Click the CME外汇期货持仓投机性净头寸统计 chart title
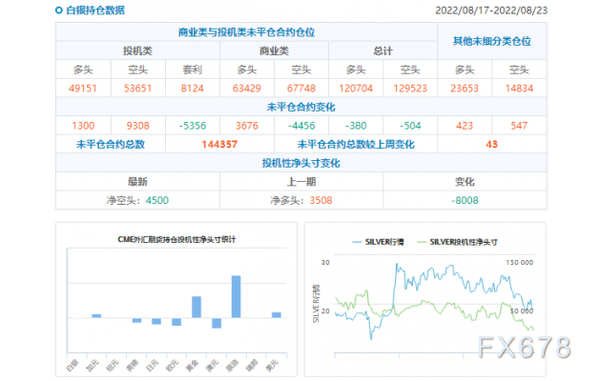This screenshot has width=600, height=381. [x=176, y=239]
